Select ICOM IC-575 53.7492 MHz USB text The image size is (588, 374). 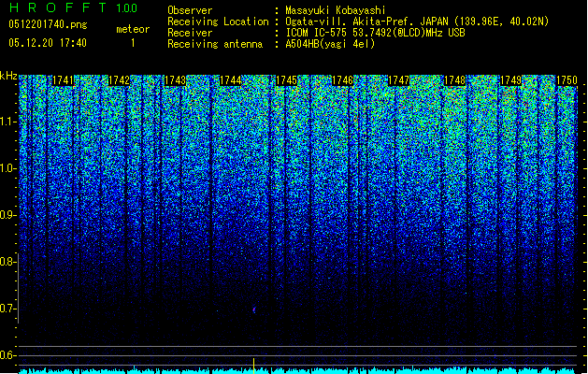tap(375, 33)
